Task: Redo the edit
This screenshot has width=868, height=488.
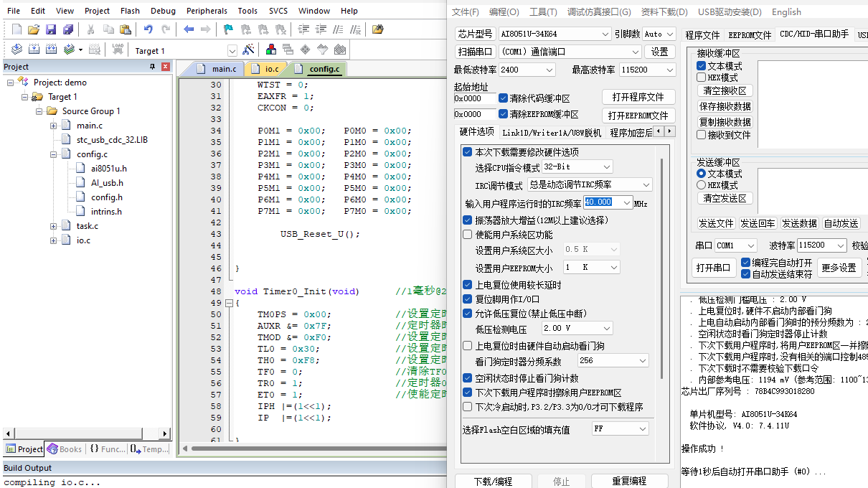Action: [166, 29]
